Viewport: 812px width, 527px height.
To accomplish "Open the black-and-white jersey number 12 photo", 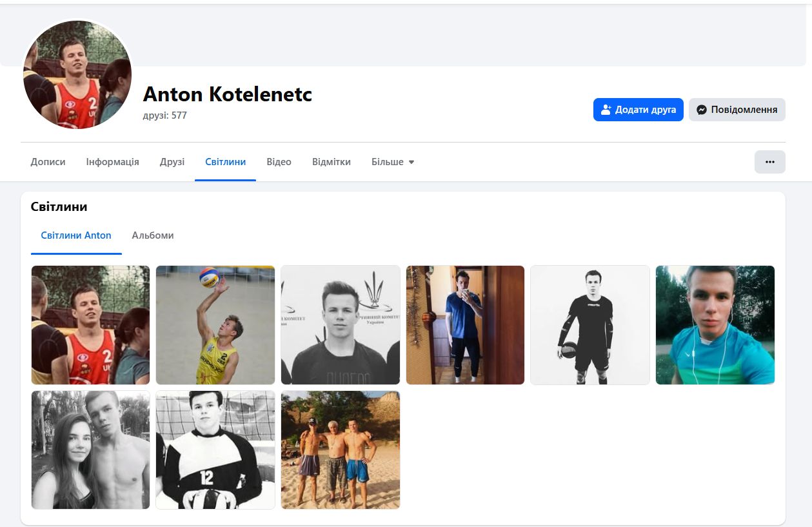I will click(215, 450).
